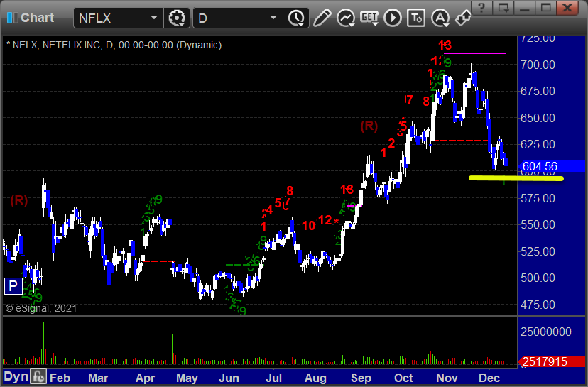
Task: Open the symbol settings gear menu
Action: (x=177, y=18)
